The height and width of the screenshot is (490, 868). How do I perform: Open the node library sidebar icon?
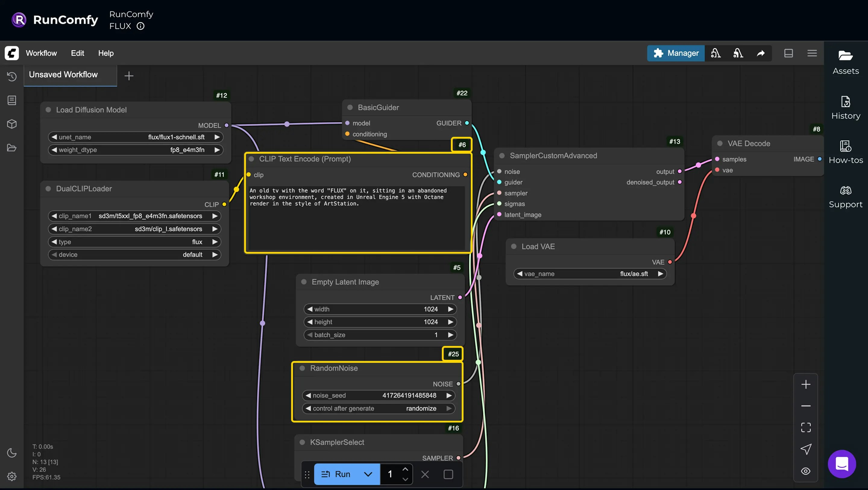12,100
